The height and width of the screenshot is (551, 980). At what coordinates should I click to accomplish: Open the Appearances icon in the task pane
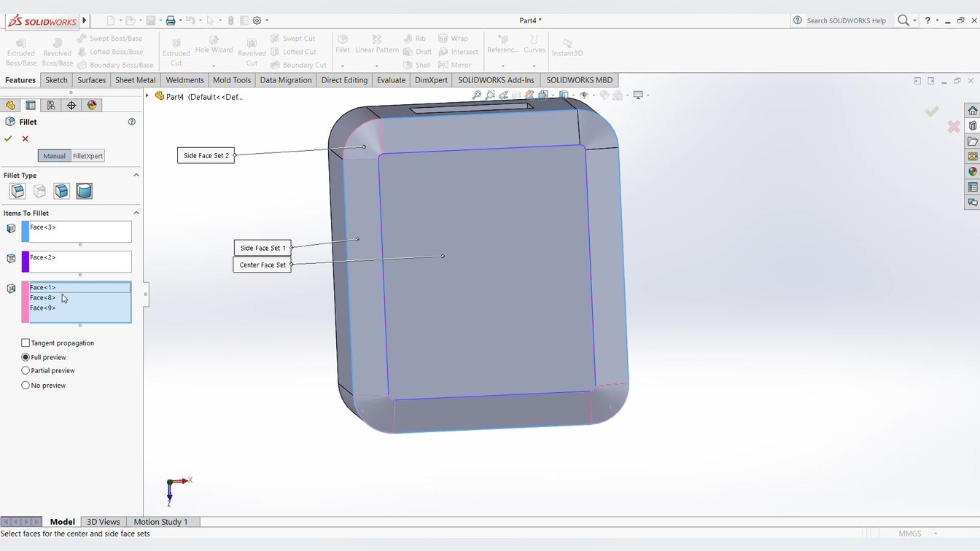pos(972,171)
